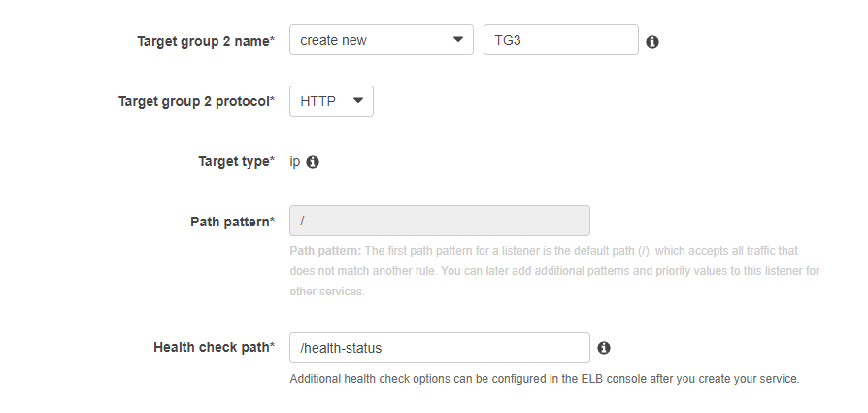Image resolution: width=868 pixels, height=413 pixels.
Task: Click the 'ip' target type value
Action: pos(294,162)
